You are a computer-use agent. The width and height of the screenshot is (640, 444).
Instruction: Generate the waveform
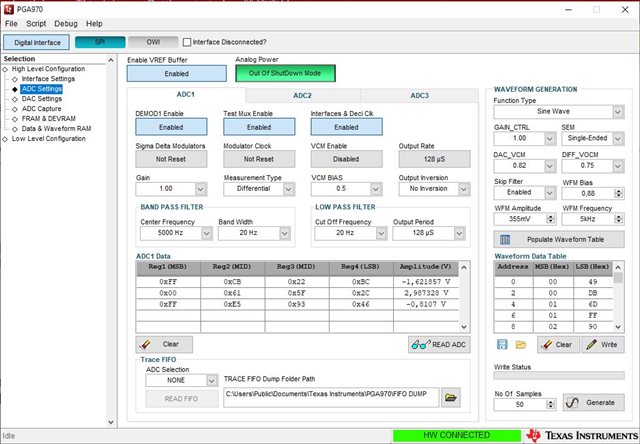pos(593,402)
